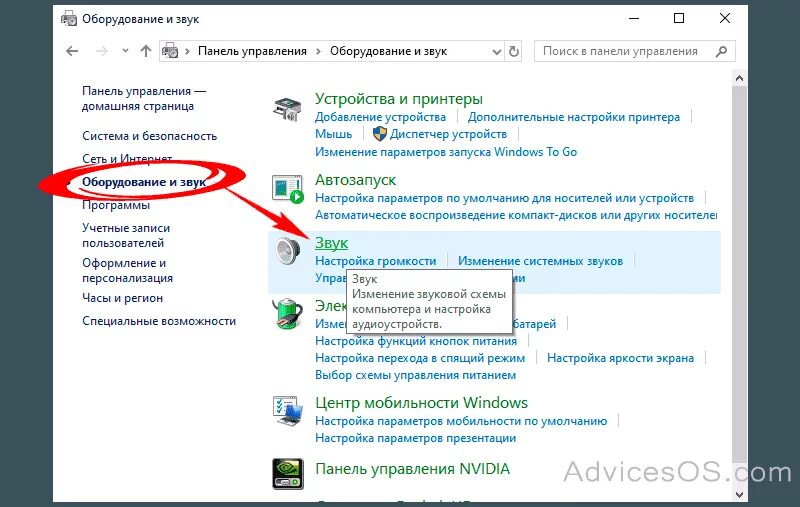Open Центр мобильности Windows heading
Viewport: 800px width, 507px height.
tap(421, 402)
